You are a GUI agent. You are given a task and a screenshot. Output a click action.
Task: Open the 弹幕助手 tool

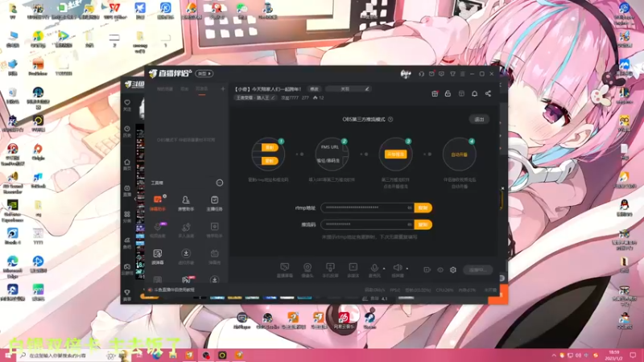tap(158, 204)
